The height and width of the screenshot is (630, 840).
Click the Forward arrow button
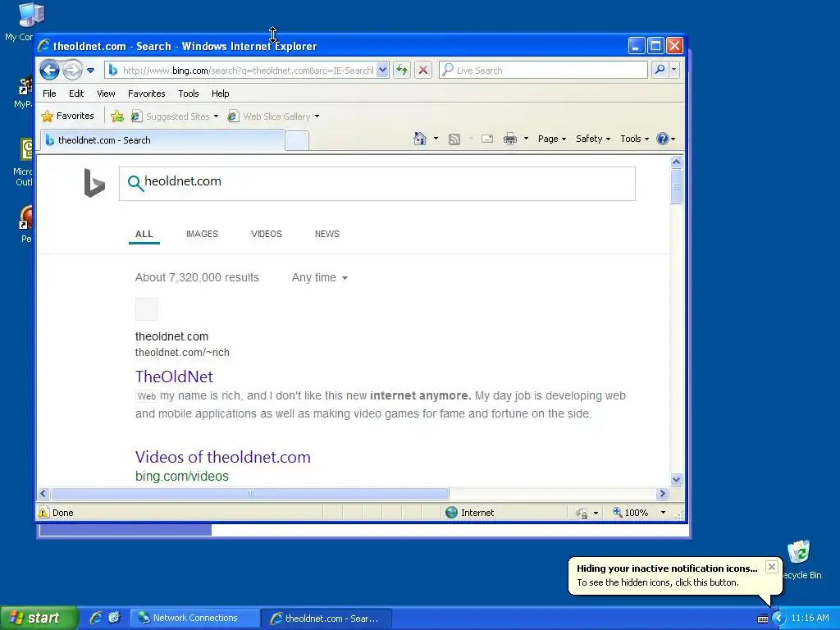(x=72, y=71)
